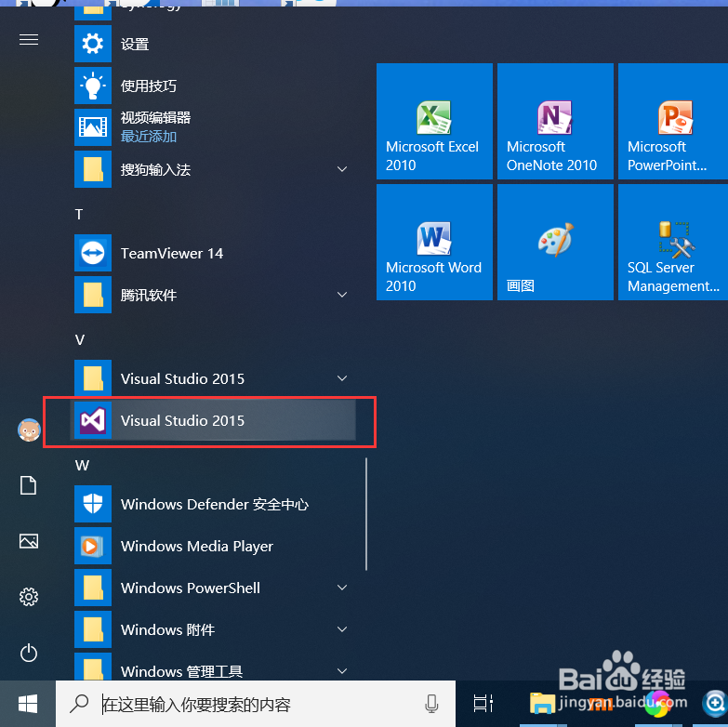Open the Microsoft Excel 2010 tile
Screen dimensions: 728x727
434,121
